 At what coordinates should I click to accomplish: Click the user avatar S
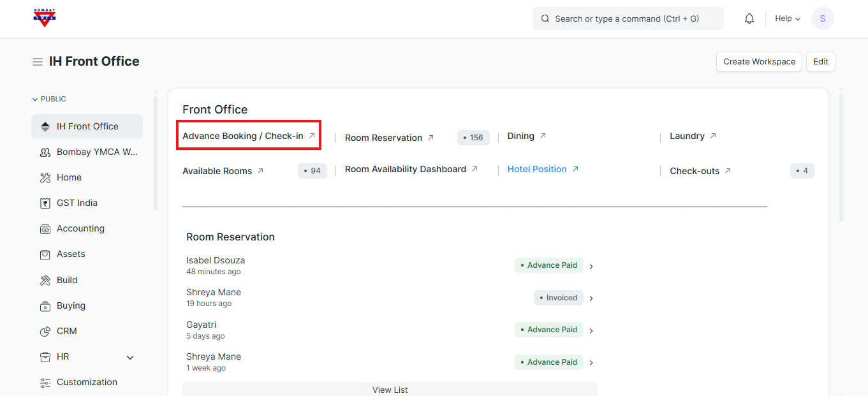(x=822, y=19)
